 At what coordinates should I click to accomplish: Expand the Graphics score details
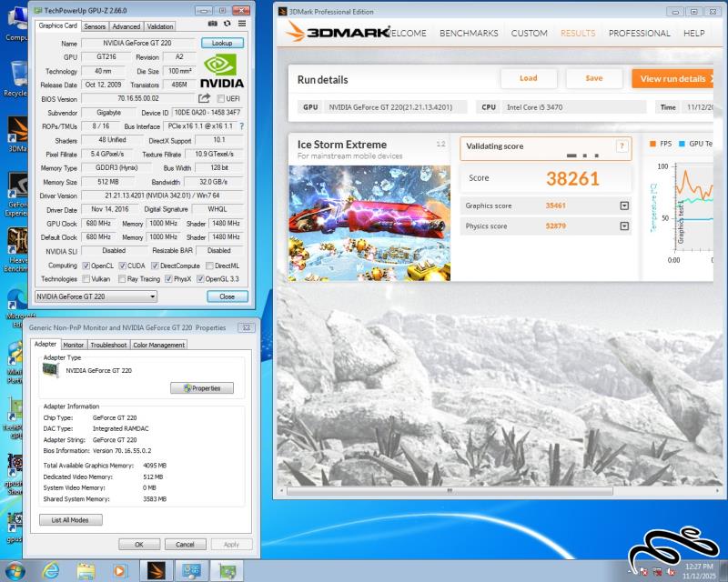pyautogui.click(x=624, y=206)
